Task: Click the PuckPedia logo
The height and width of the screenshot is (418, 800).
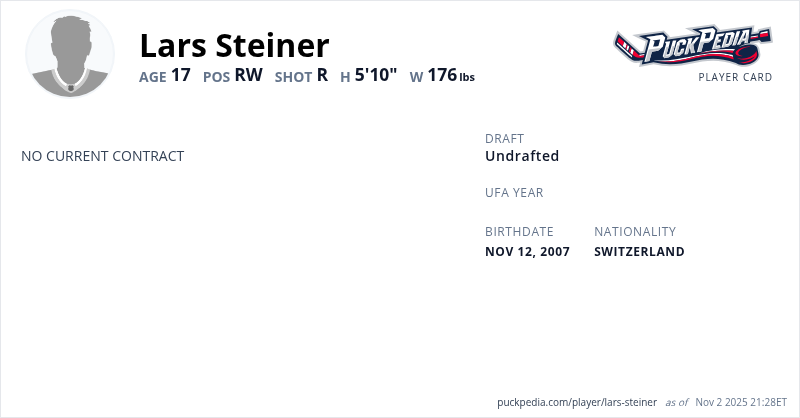Action: point(693,46)
